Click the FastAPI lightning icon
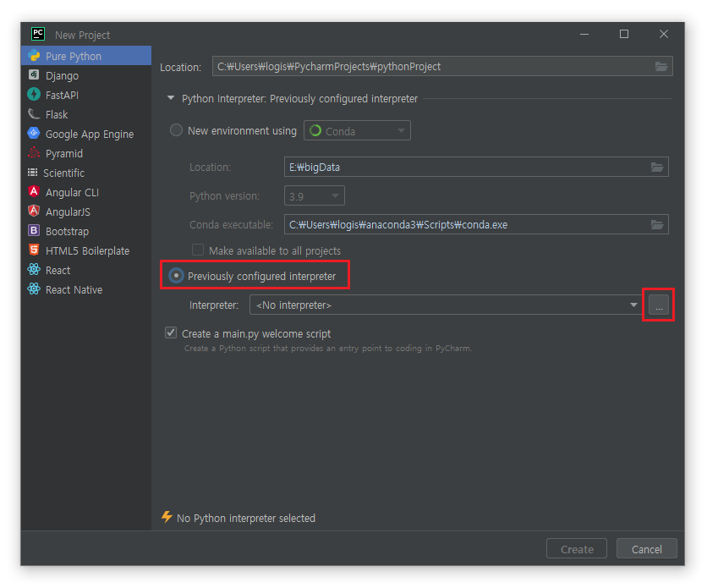Screen dimensions: 707x588 click(x=34, y=94)
